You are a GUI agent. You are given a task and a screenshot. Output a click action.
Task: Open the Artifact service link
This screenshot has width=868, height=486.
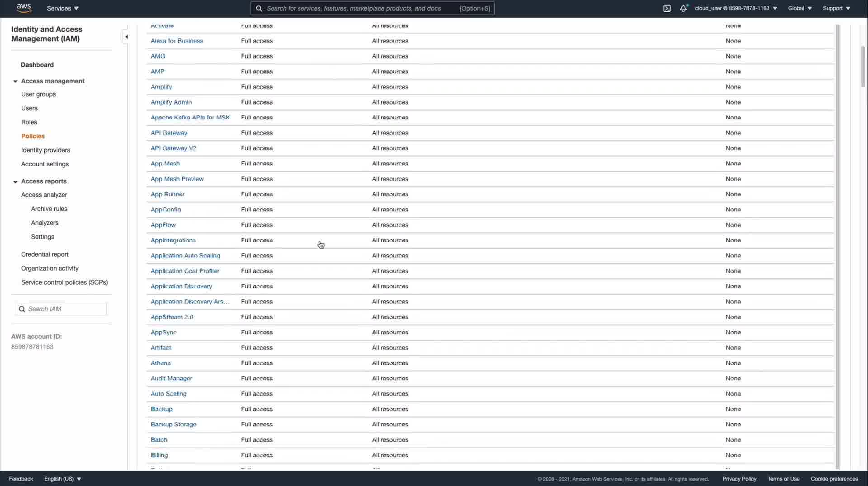(161, 348)
